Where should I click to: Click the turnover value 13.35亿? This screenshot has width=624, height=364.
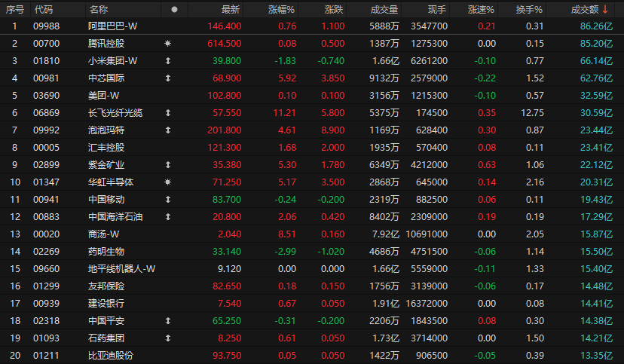pyautogui.click(x=596, y=355)
